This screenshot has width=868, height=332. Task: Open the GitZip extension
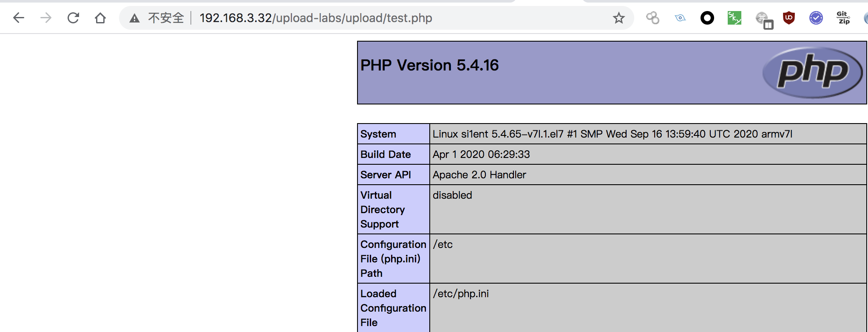pyautogui.click(x=843, y=18)
